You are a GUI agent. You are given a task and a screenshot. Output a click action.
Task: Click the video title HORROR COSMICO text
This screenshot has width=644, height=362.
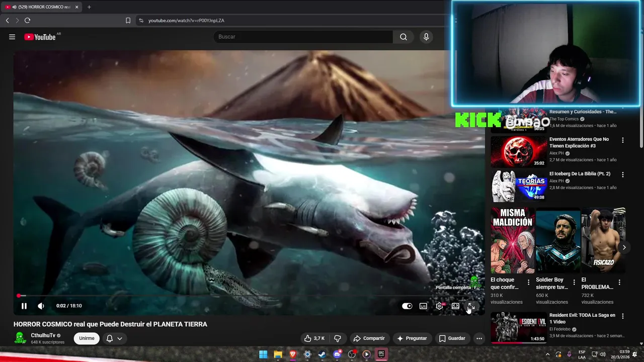point(110,324)
